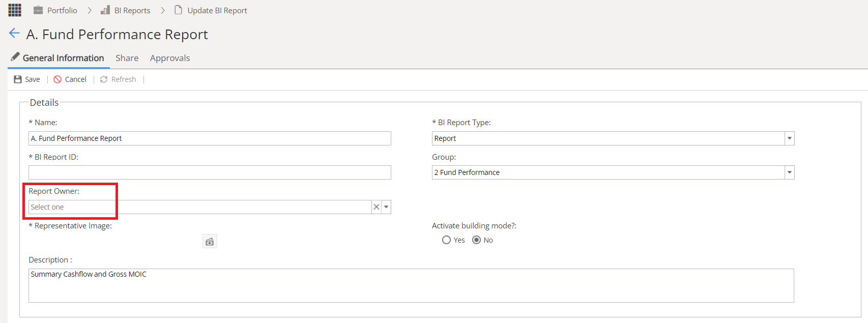Clear Report Owner with the X icon

tap(377, 207)
